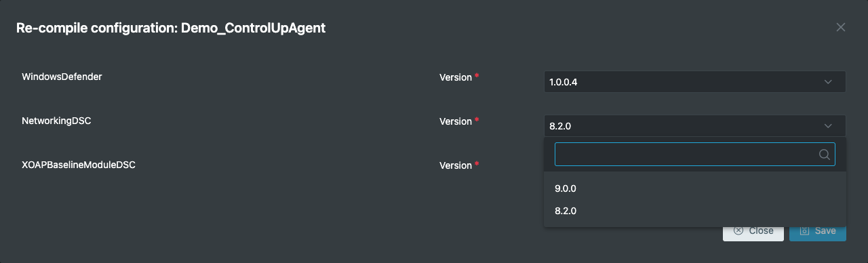Open the WindowsDefender version field showing 1.0.0.4

[x=694, y=82]
